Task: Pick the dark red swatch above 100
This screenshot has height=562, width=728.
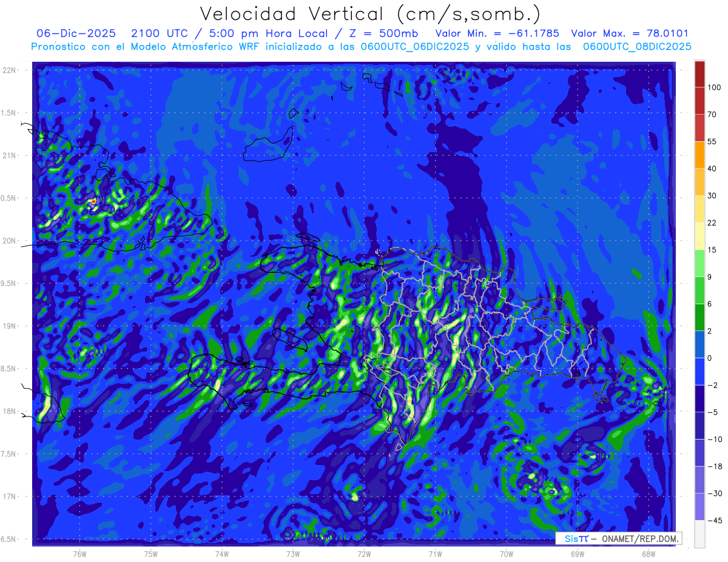Action: click(x=699, y=74)
